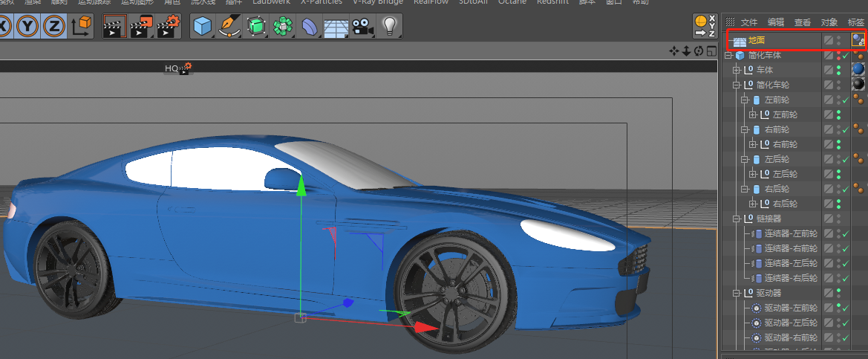Click the green subdivision generator cube icon
The image size is (868, 359).
[x=255, y=25]
